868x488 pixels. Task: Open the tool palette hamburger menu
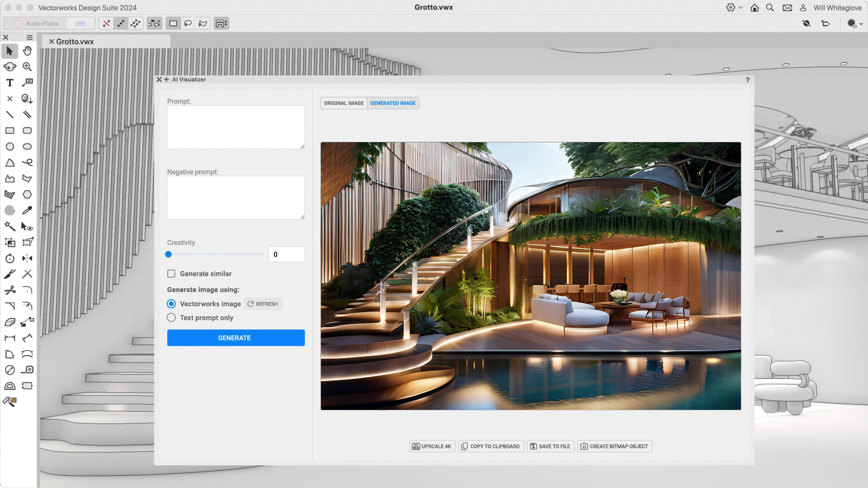tap(29, 38)
